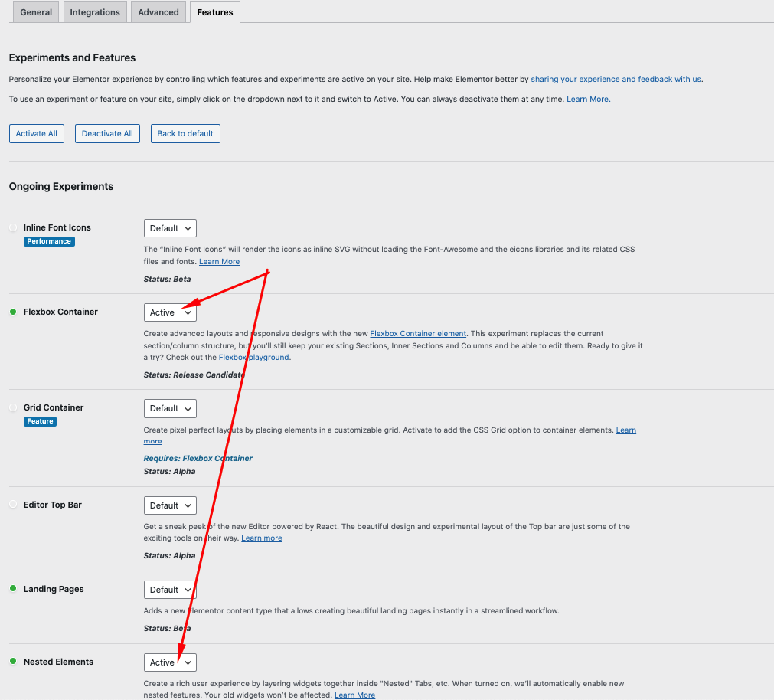Click green status dot beside Flexbox Container
The width and height of the screenshot is (774, 700).
[x=13, y=312]
